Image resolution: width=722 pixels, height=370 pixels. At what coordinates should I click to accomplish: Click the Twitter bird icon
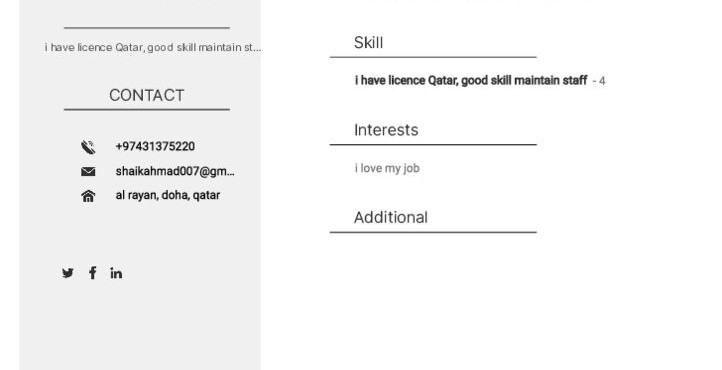68,273
